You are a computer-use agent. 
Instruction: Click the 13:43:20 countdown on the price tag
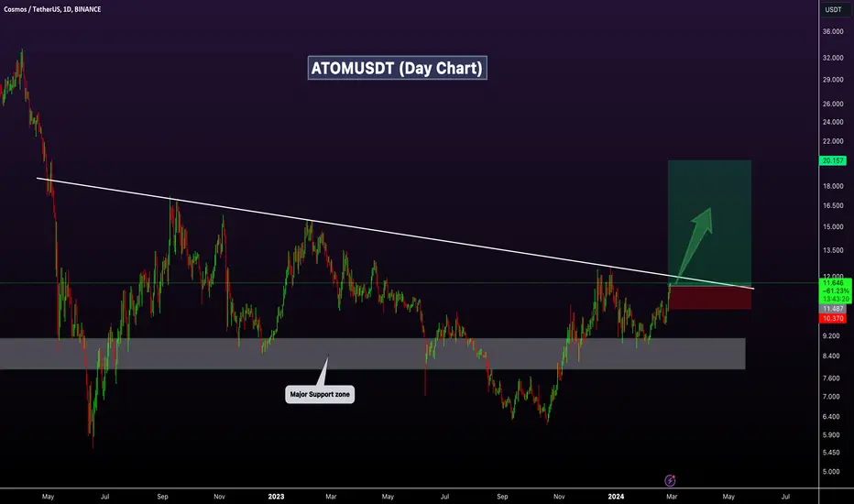[836, 299]
